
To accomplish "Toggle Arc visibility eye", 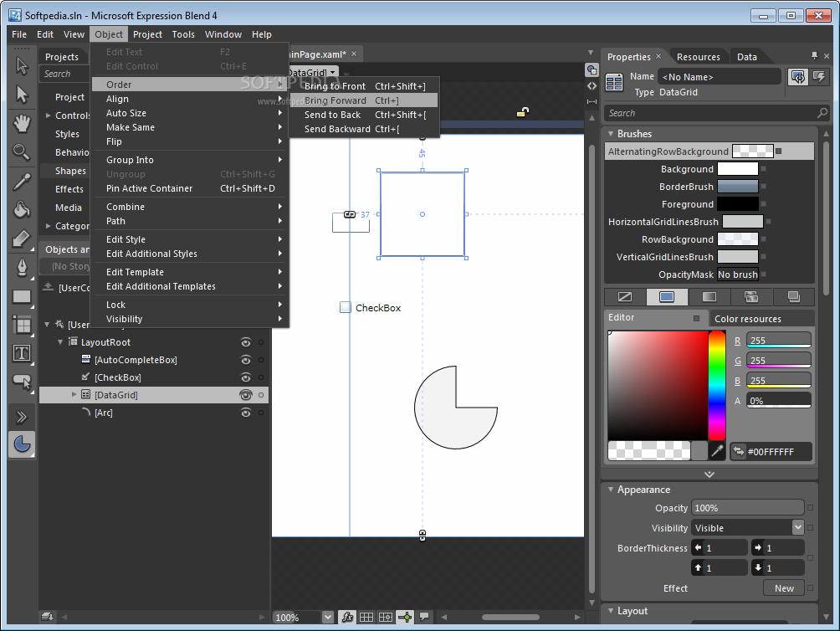I will tap(246, 413).
